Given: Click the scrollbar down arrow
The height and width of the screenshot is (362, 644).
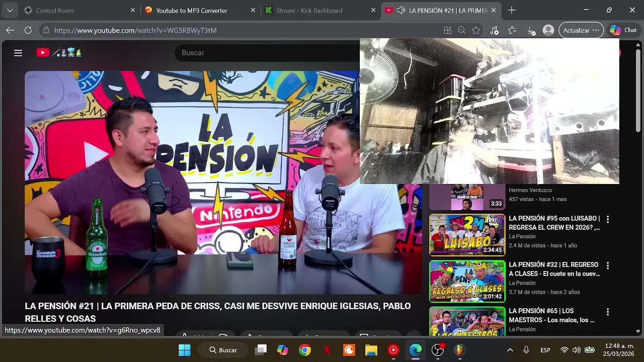Looking at the screenshot, I should point(638,331).
